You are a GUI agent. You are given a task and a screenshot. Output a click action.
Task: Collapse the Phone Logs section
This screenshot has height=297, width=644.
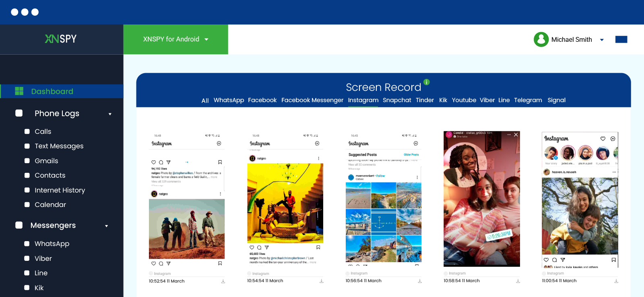click(x=110, y=114)
